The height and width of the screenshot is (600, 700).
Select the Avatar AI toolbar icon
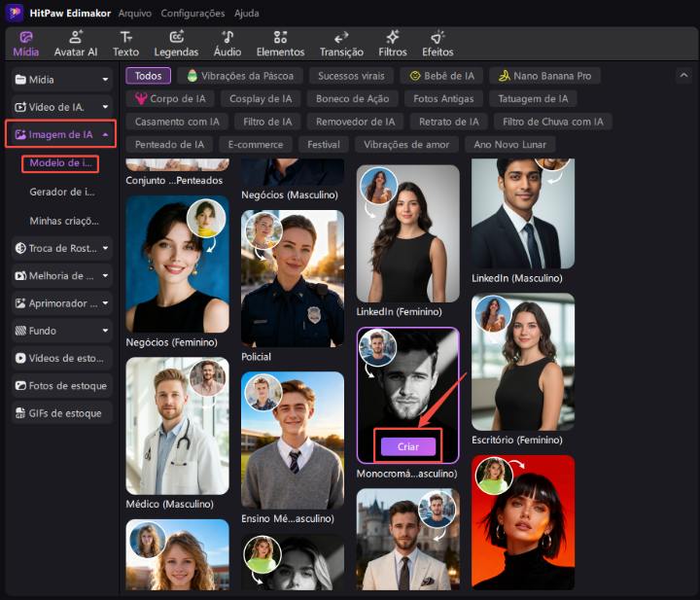coord(75,43)
